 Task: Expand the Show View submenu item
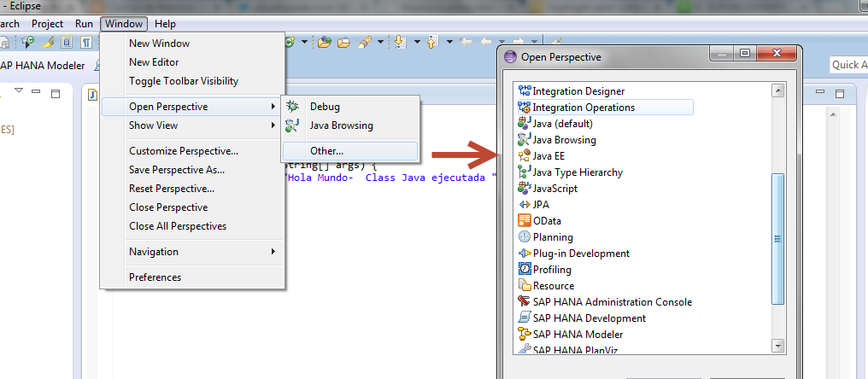(192, 125)
